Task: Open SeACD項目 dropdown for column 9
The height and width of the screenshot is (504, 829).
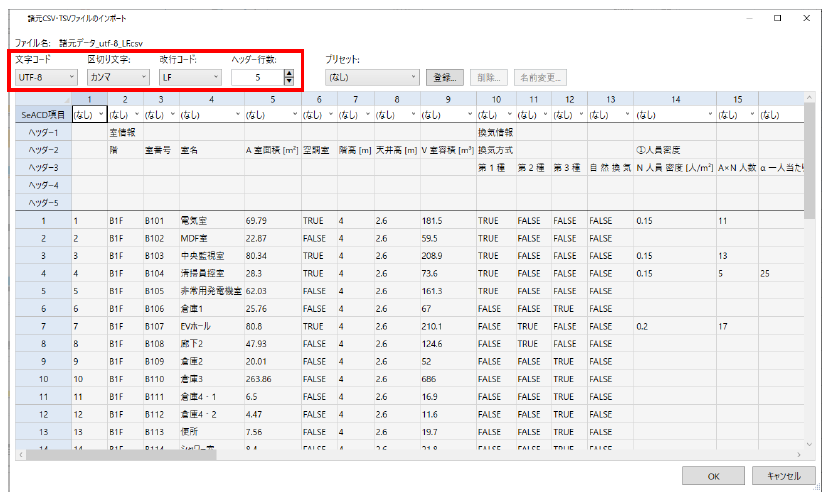Action: (x=446, y=115)
